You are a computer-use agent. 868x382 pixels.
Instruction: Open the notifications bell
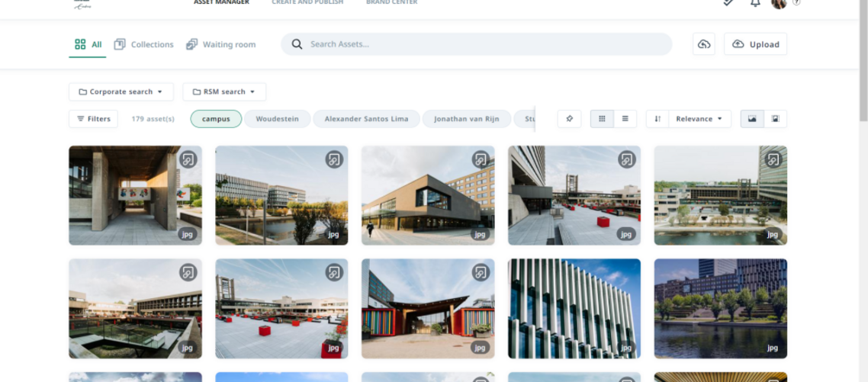click(755, 3)
